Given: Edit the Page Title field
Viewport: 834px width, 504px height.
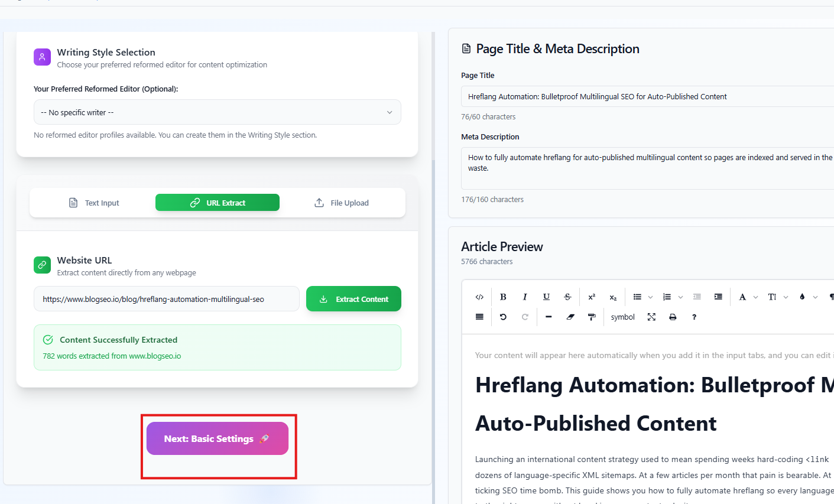Looking at the screenshot, I should click(647, 96).
